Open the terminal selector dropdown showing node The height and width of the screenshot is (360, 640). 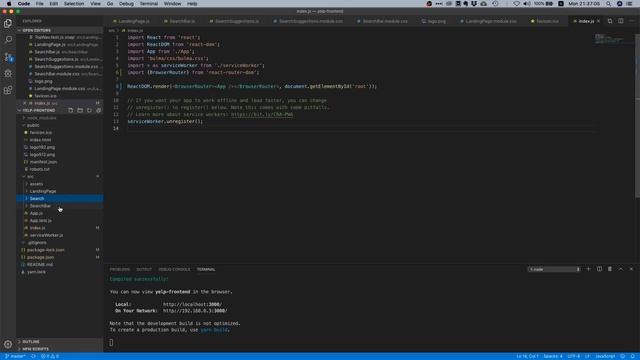pyautogui.click(x=554, y=269)
